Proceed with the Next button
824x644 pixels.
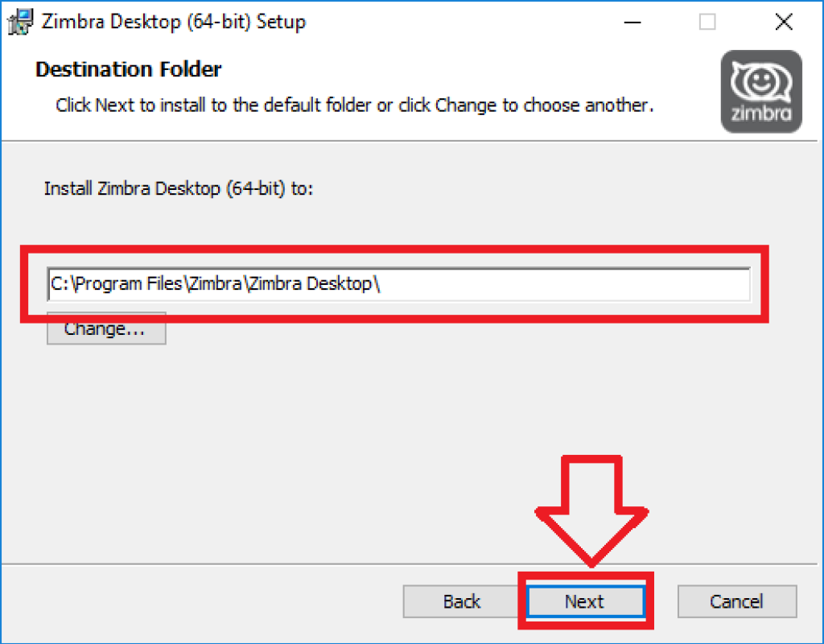(586, 601)
